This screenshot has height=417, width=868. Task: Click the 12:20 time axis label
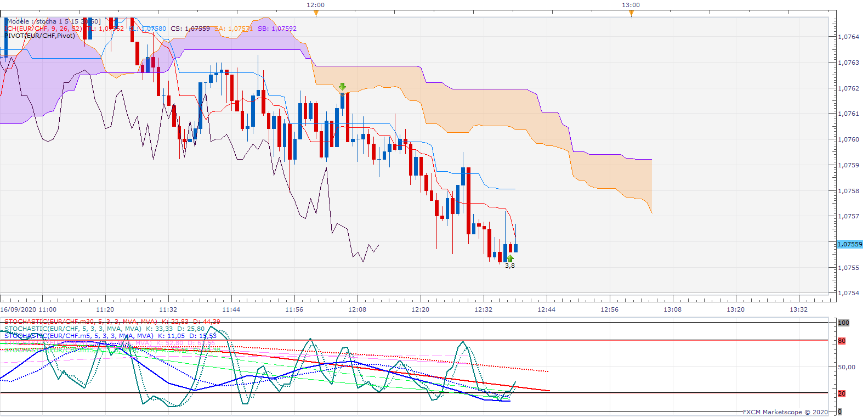pyautogui.click(x=421, y=309)
